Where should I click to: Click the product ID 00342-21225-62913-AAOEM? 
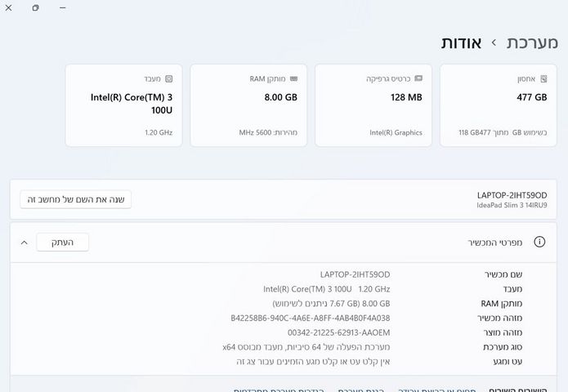pyautogui.click(x=338, y=332)
